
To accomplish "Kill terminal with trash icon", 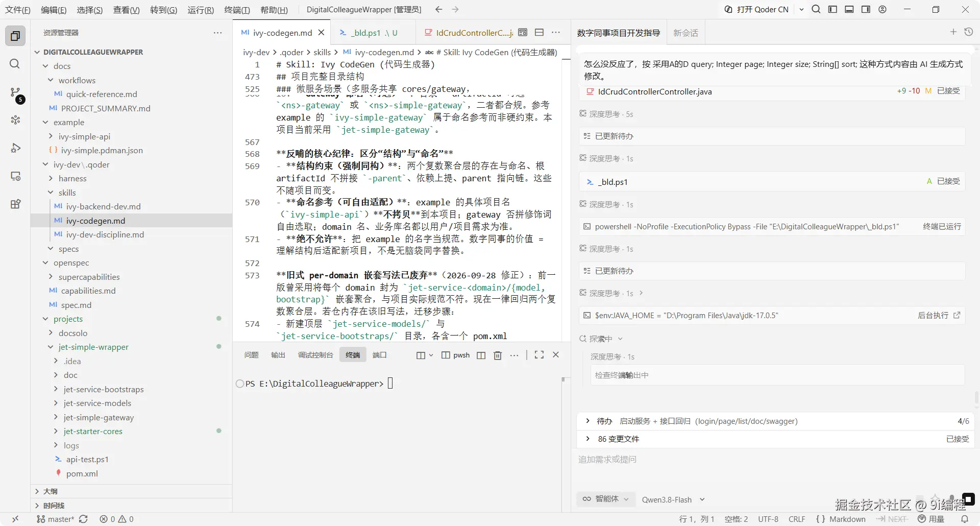I will pos(498,355).
